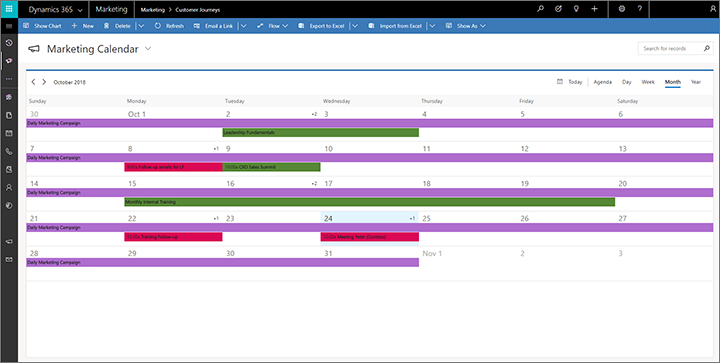Open the app launcher waffle icon
Viewport: 720px width, 363px height.
9,9
